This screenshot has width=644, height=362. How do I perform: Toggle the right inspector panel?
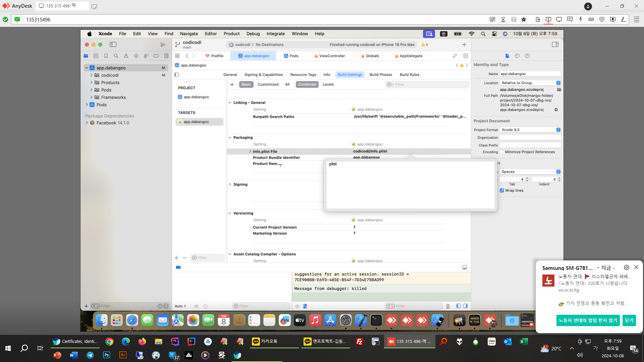coord(555,44)
